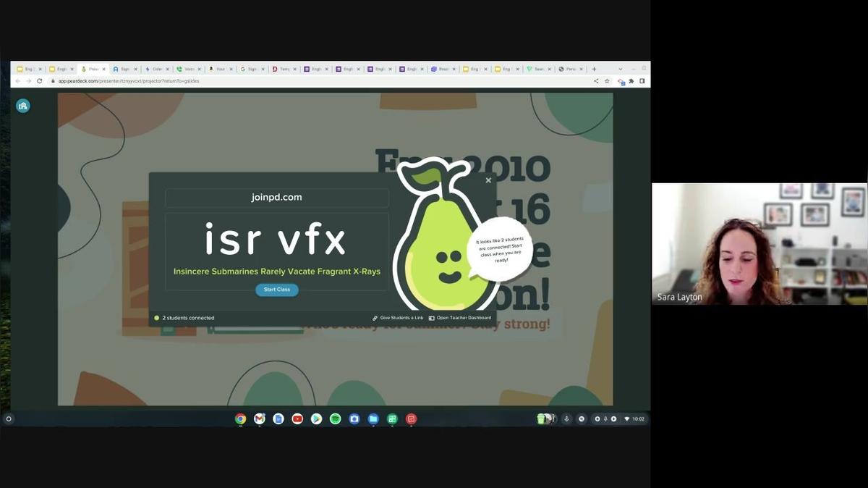Switch to the Google Sign tab

click(x=252, y=69)
